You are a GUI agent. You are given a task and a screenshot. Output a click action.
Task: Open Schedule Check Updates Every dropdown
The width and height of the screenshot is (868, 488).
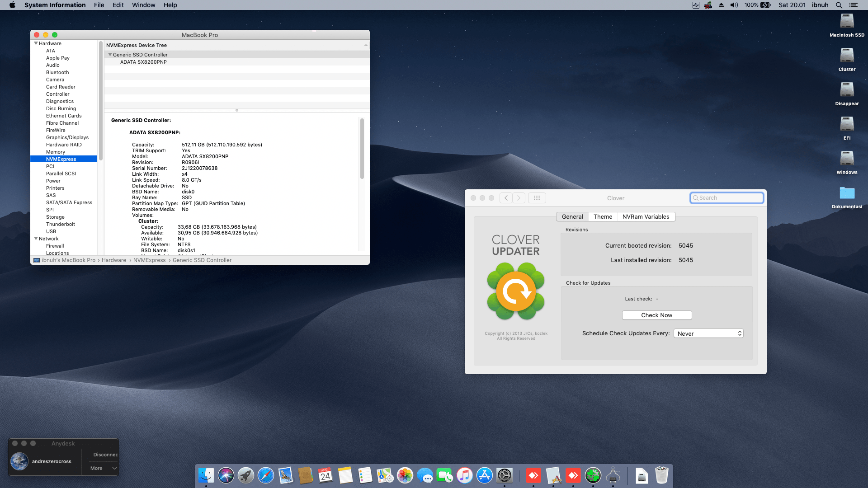pos(708,333)
